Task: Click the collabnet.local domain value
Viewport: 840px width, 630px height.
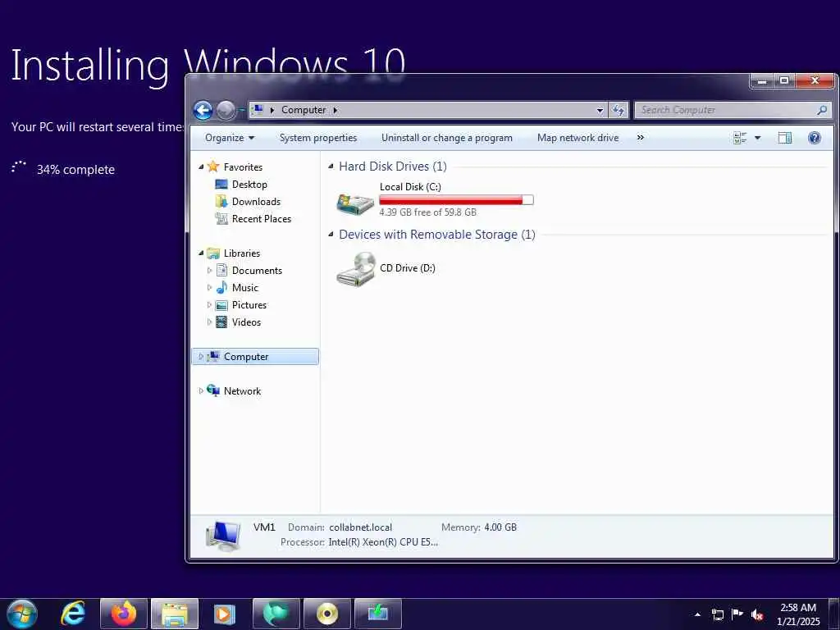Action: tap(361, 527)
